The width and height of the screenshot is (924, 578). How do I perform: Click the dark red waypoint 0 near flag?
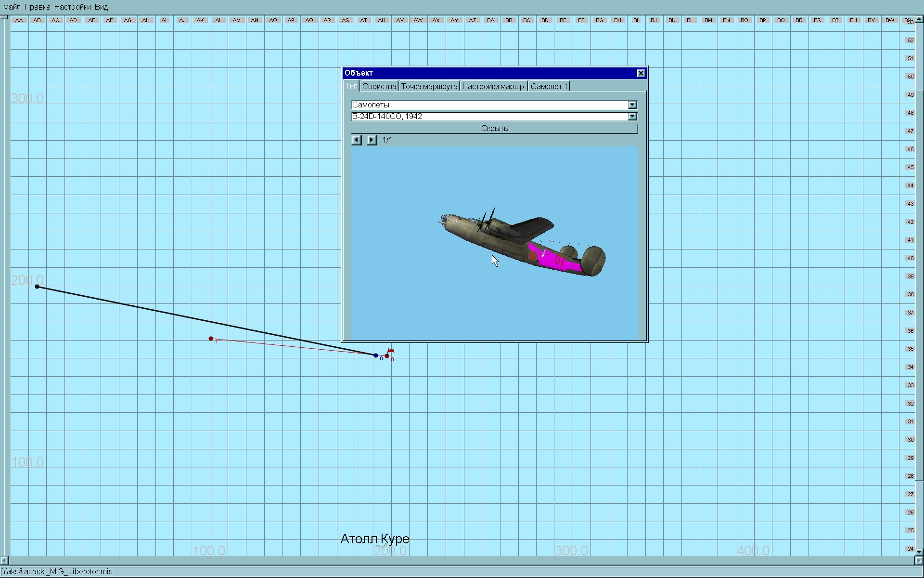coord(387,356)
